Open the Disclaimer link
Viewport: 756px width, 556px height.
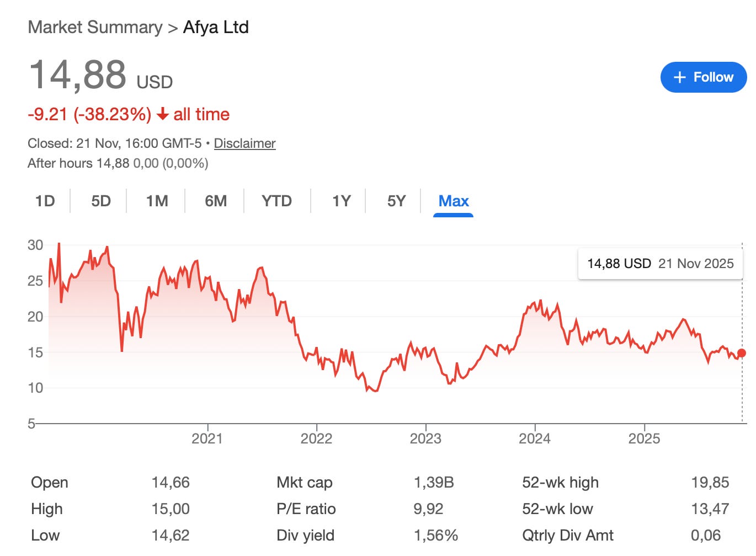[244, 143]
